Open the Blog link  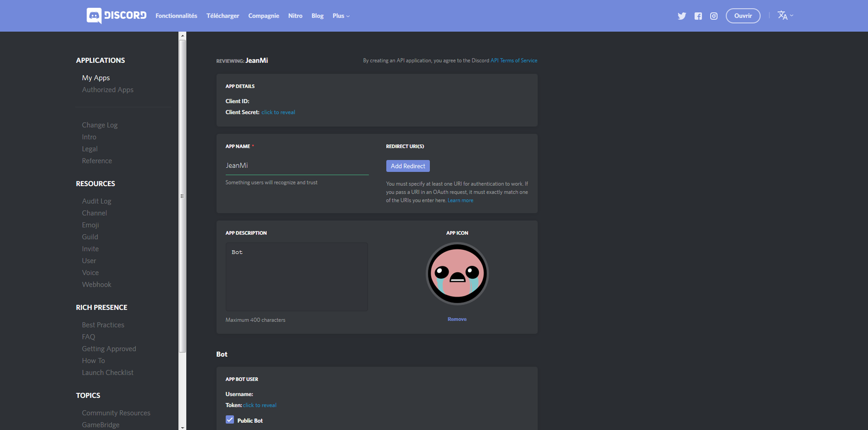tap(317, 16)
